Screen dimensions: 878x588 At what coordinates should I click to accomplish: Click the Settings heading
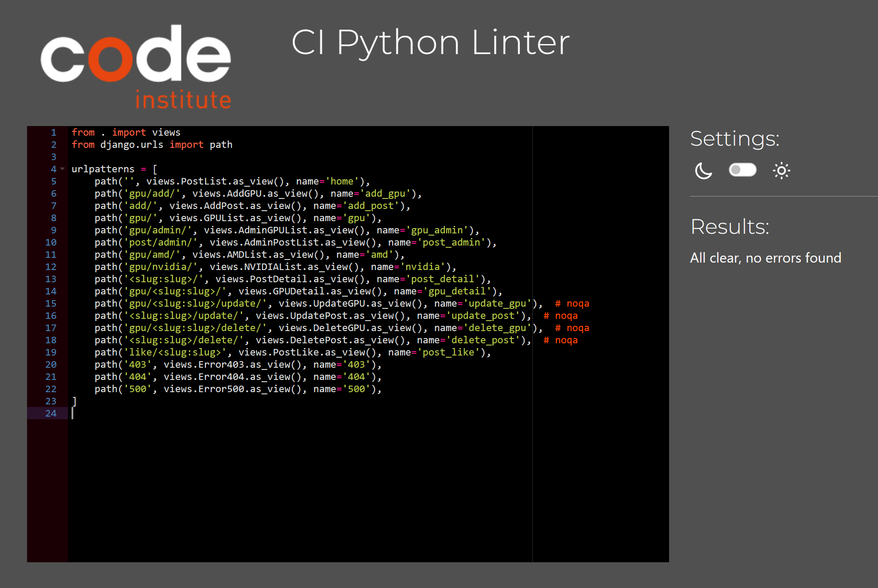pos(735,139)
